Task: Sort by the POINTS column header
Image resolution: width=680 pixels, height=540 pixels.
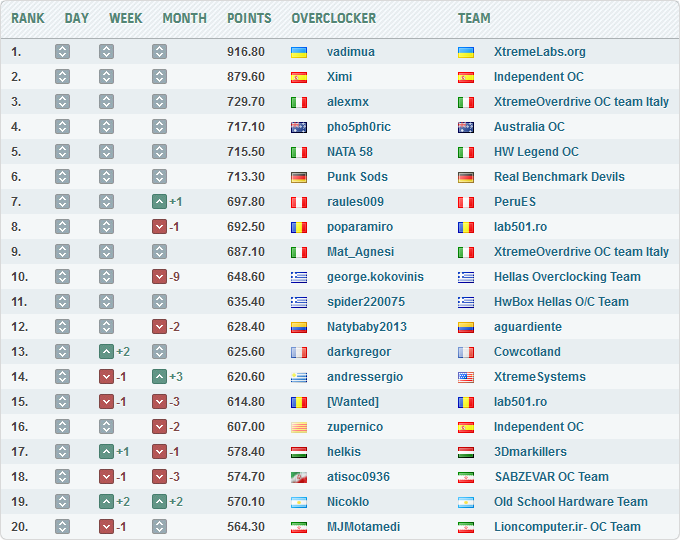Action: [x=249, y=18]
